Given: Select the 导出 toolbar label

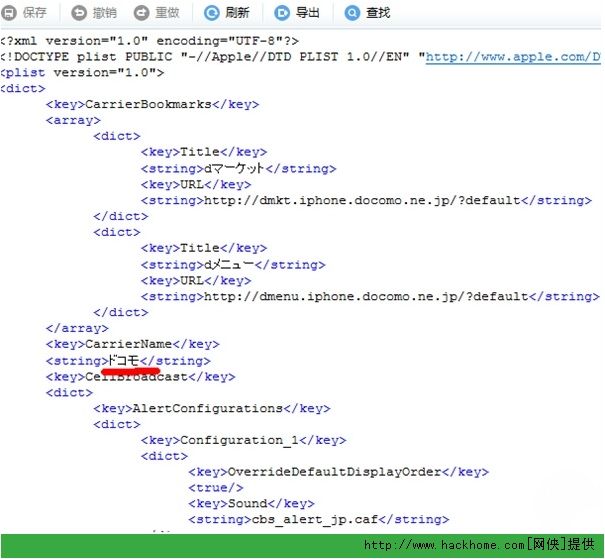Looking at the screenshot, I should click(308, 13).
